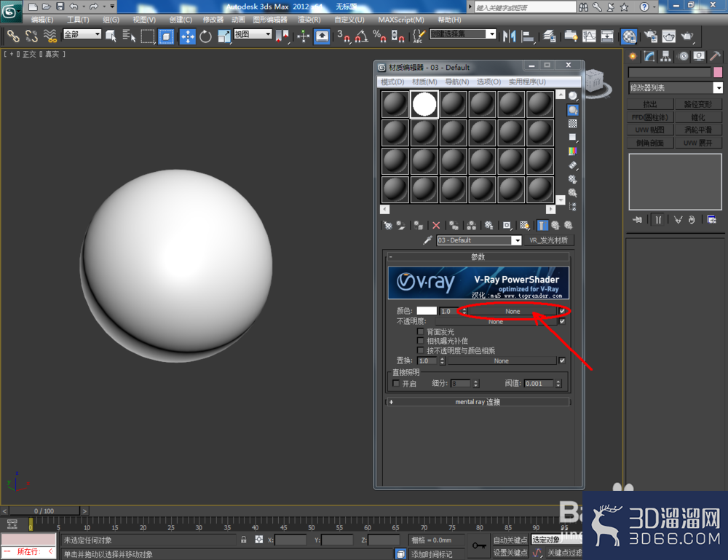The image size is (728, 560).
Task: Toggle Show End Result in material editor
Action: click(542, 225)
